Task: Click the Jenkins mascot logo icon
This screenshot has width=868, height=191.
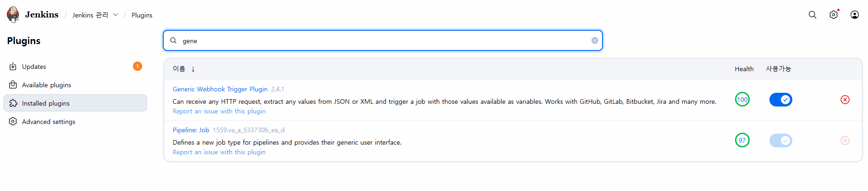Action: (x=13, y=15)
